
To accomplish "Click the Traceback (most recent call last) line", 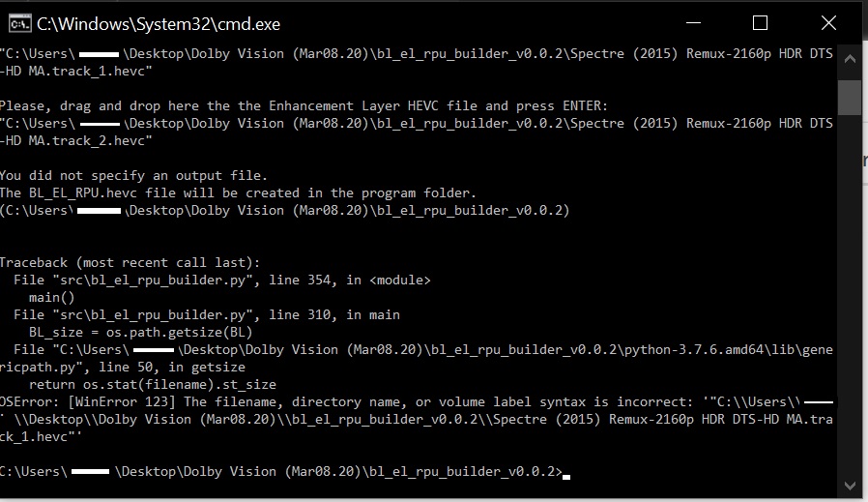I will [x=130, y=262].
